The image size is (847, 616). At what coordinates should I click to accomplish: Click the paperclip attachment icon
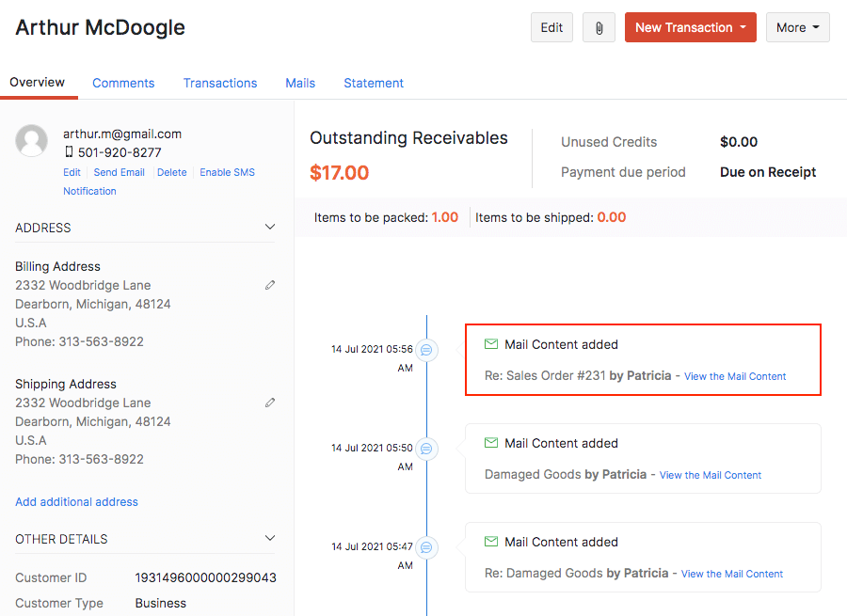pyautogui.click(x=599, y=27)
